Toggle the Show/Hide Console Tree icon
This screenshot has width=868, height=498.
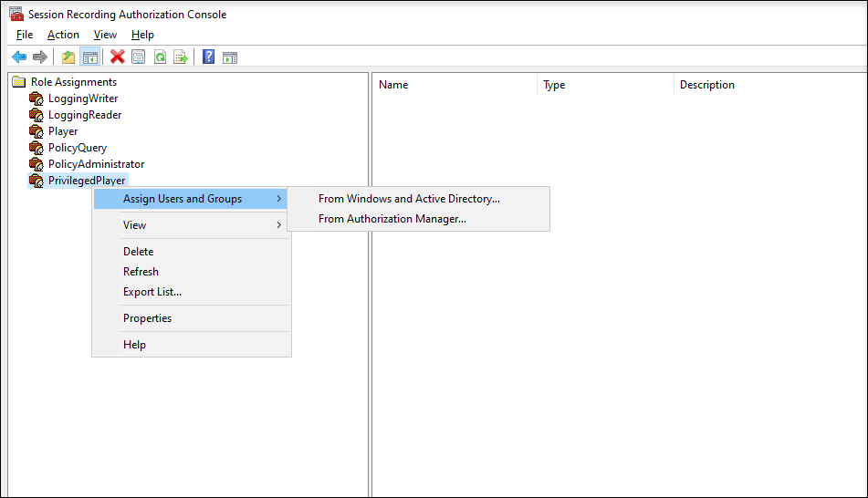point(89,57)
